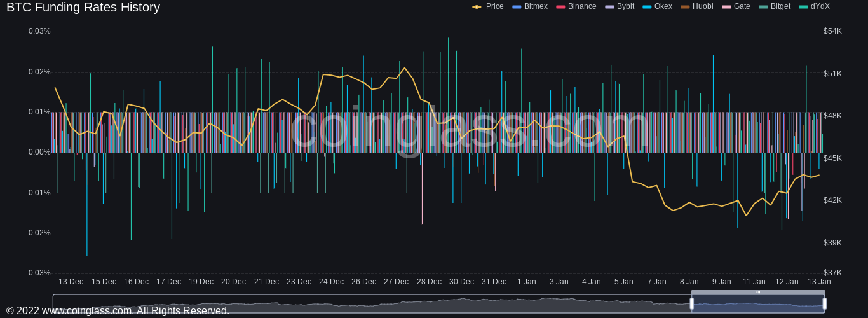The image size is (868, 318).
Task: Click the BTC Funding Rates History title
Action: click(83, 8)
